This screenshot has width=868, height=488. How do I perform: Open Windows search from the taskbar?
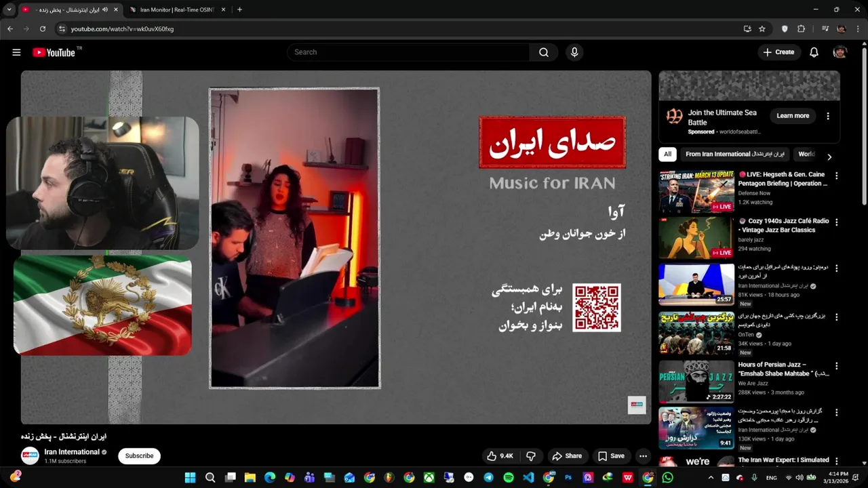(x=210, y=478)
